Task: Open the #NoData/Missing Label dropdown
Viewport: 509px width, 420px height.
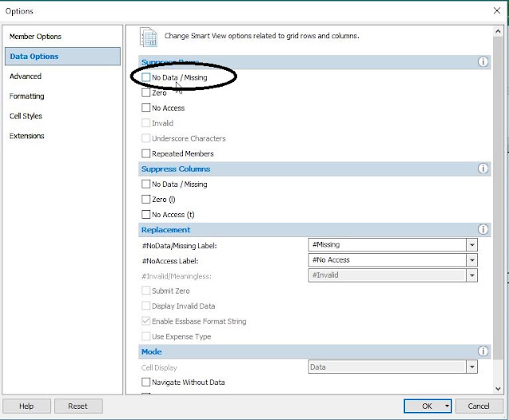Action: (x=472, y=245)
